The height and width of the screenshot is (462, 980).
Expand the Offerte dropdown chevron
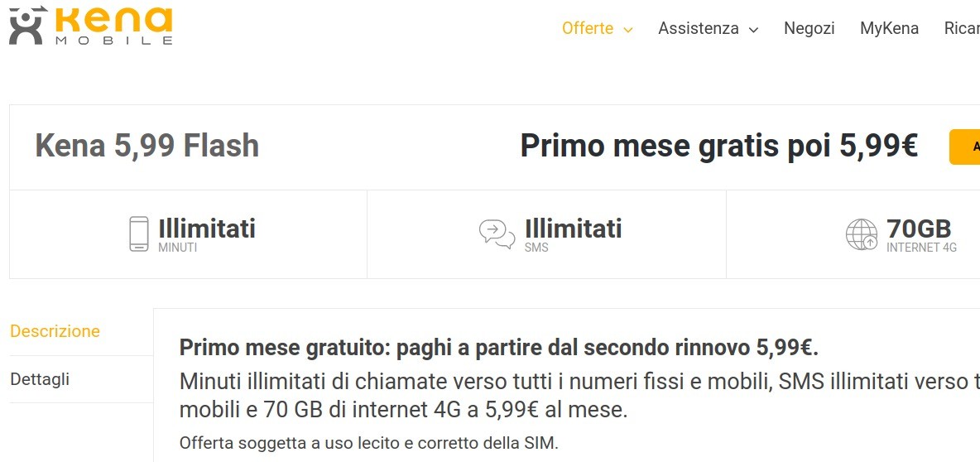(629, 29)
